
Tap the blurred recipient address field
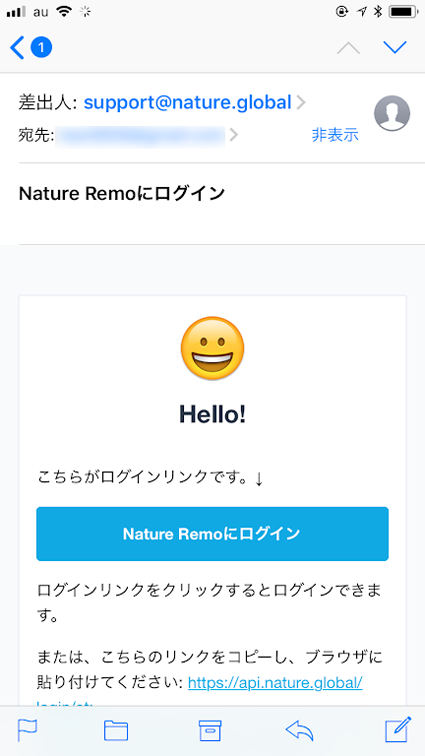click(140, 135)
